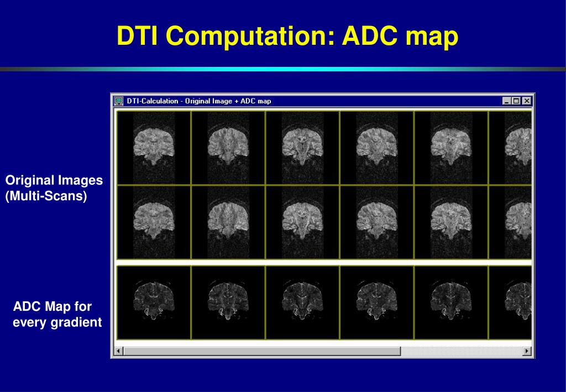The height and width of the screenshot is (392, 566).
Task: Select fourth original scan in top row
Action: tap(377, 148)
